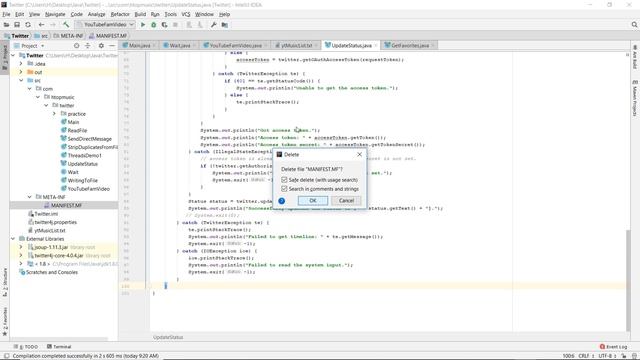Collapse the src folder

pos(21,80)
